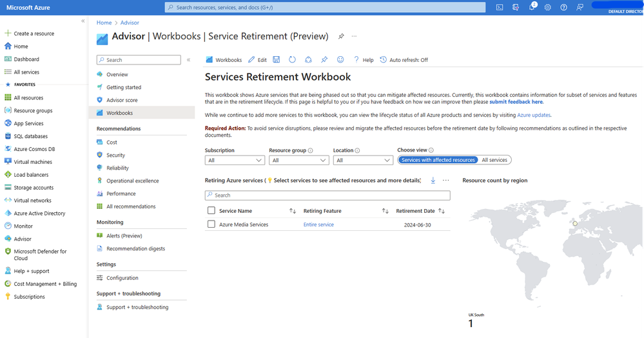This screenshot has height=338, width=644.
Task: Switch to All services view
Action: point(494,160)
